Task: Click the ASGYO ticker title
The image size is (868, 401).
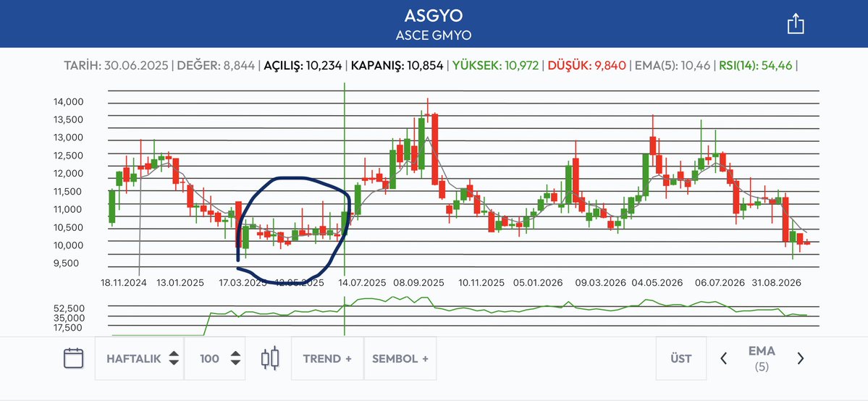Action: pyautogui.click(x=434, y=15)
